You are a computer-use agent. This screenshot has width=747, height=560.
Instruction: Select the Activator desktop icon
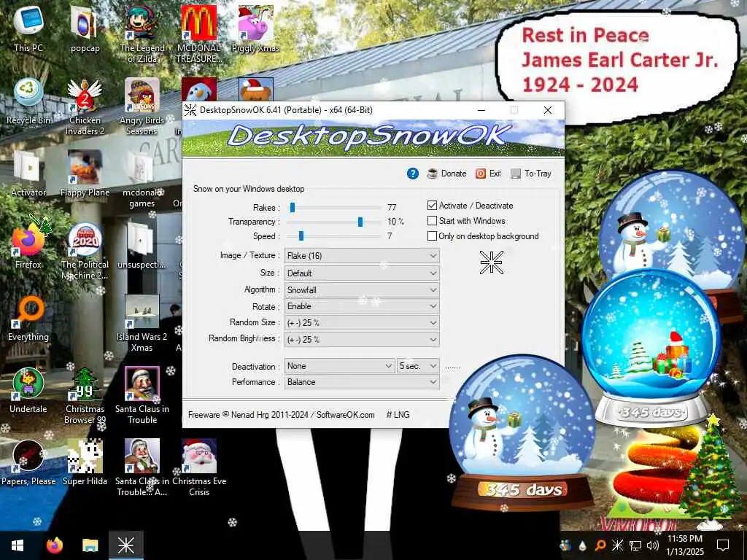point(28,174)
